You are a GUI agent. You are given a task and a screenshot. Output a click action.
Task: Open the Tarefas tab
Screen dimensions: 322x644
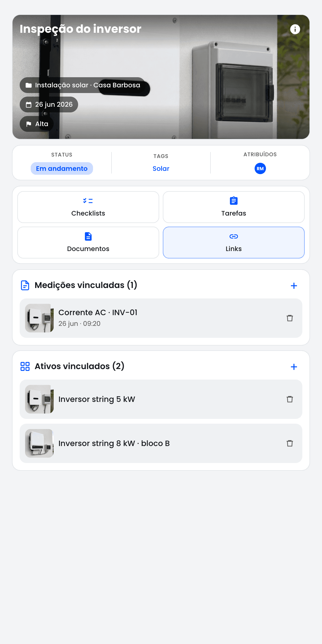pyautogui.click(x=234, y=207)
